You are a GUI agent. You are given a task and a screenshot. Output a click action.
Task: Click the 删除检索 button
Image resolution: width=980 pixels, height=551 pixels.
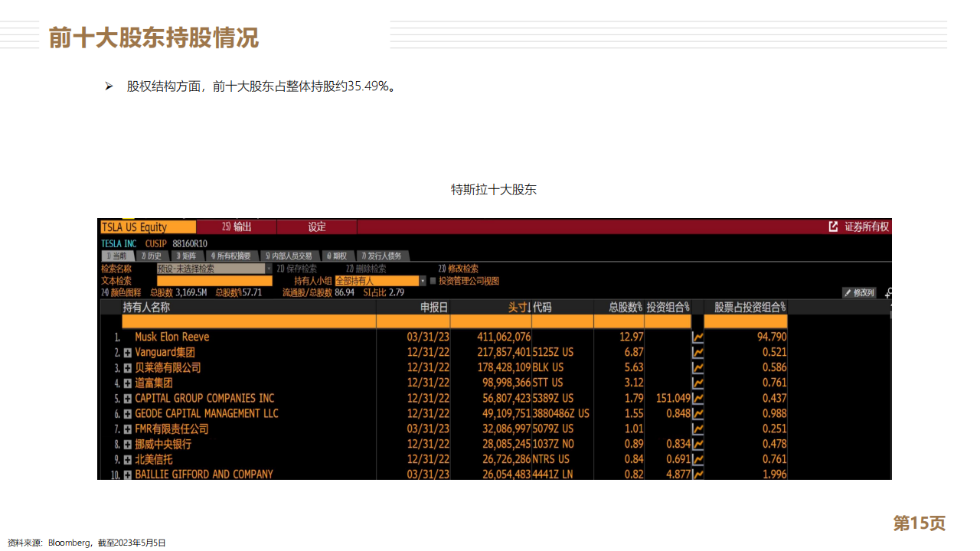pos(366,269)
